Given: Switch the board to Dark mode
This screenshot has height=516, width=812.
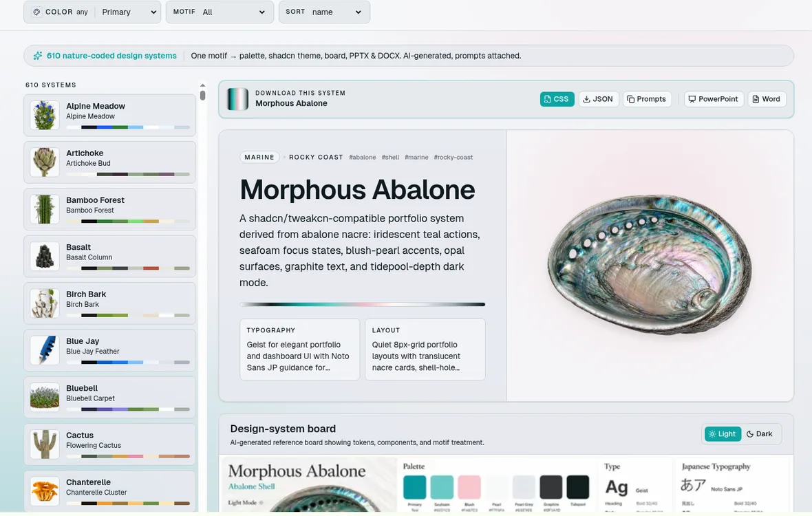Looking at the screenshot, I should 760,433.
